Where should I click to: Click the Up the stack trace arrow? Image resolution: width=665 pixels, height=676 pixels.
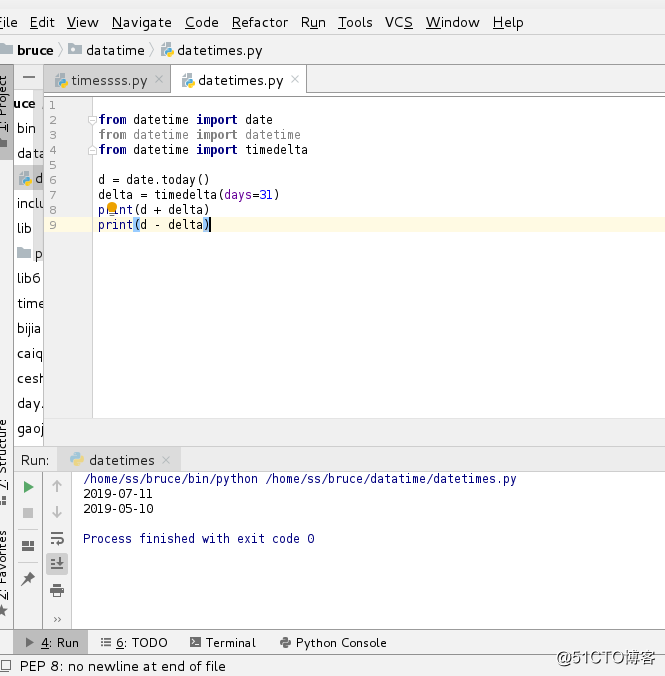click(x=57, y=486)
